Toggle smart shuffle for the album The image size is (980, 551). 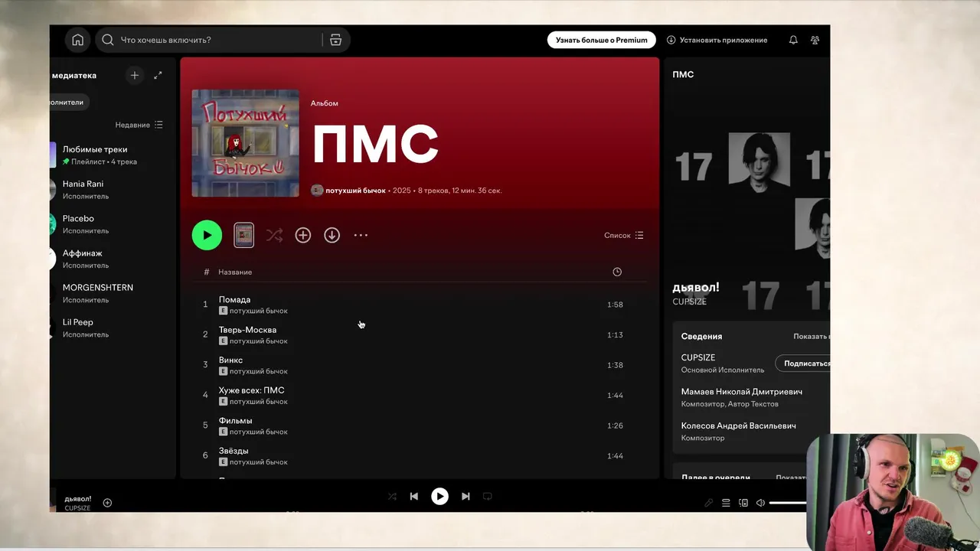pyautogui.click(x=274, y=235)
